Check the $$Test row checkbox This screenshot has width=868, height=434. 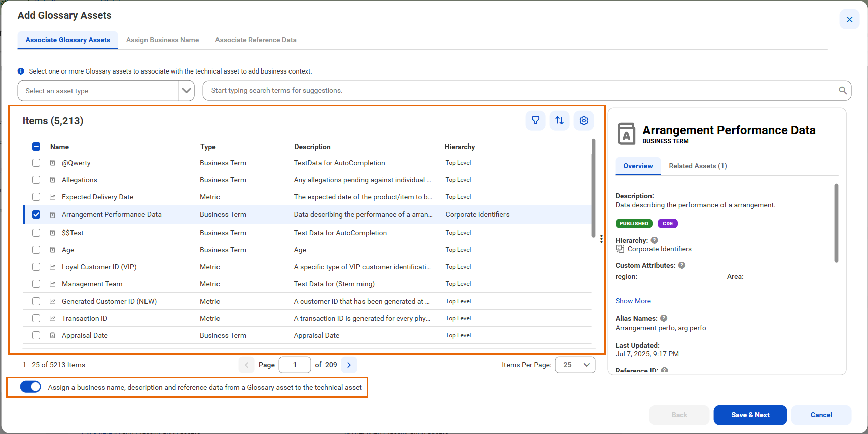(36, 233)
